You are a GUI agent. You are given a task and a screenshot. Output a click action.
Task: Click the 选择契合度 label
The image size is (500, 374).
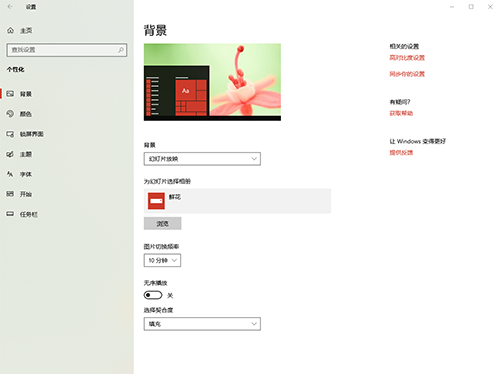[158, 310]
